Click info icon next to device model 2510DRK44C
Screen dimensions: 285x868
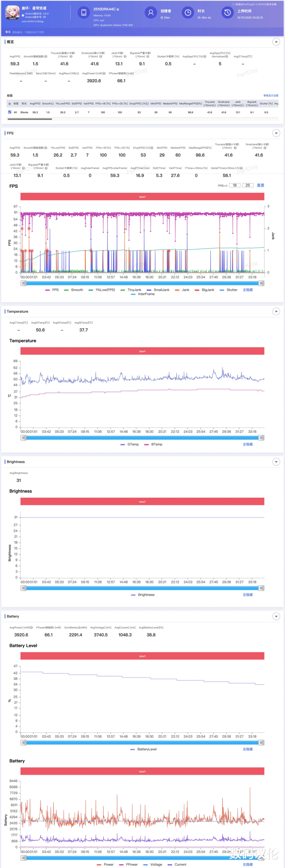[118, 9]
